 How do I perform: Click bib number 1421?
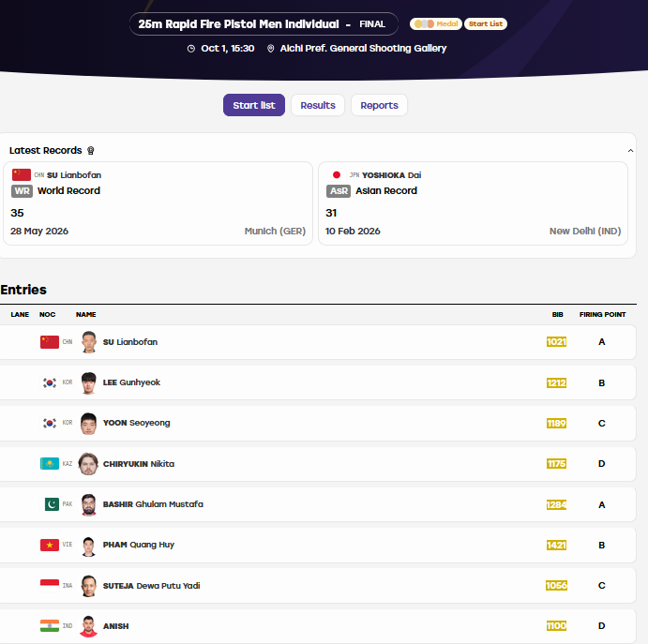coord(556,546)
